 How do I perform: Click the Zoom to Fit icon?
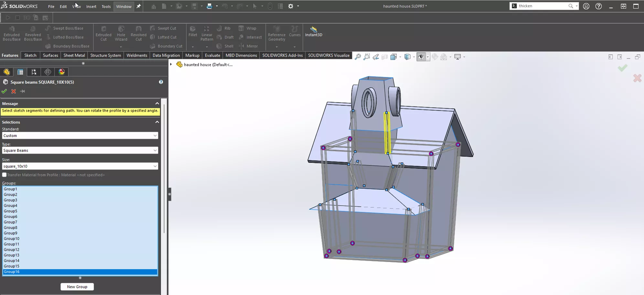point(358,57)
